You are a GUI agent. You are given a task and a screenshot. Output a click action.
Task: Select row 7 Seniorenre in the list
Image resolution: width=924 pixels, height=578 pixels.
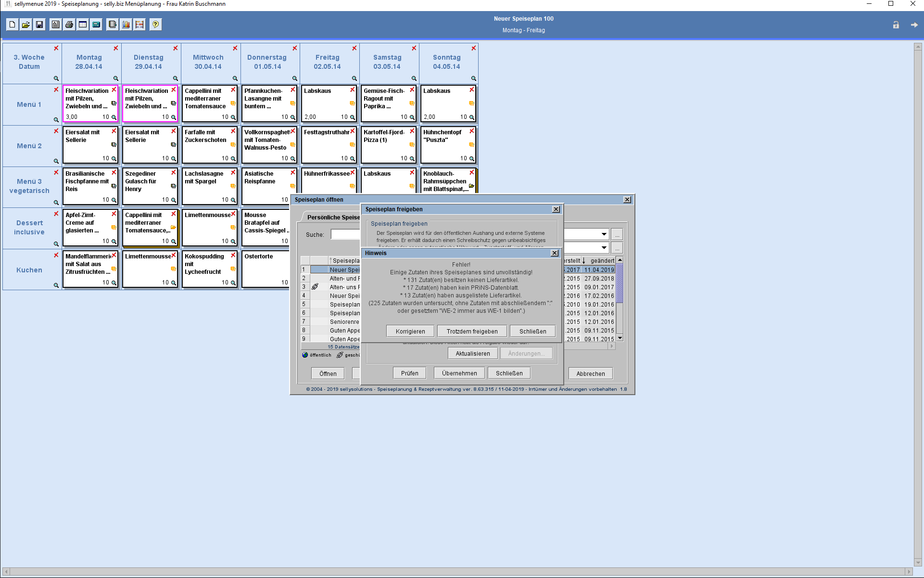[344, 322]
